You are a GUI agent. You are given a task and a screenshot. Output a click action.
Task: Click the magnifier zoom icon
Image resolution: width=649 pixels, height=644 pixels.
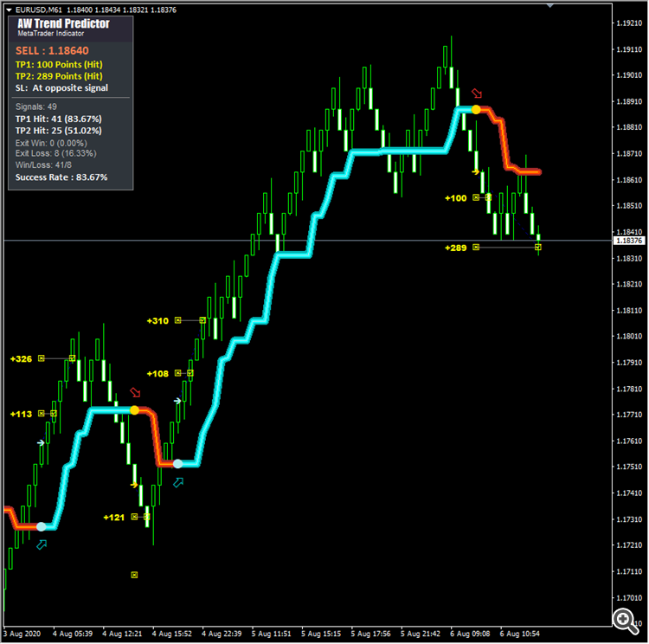[x=626, y=621]
